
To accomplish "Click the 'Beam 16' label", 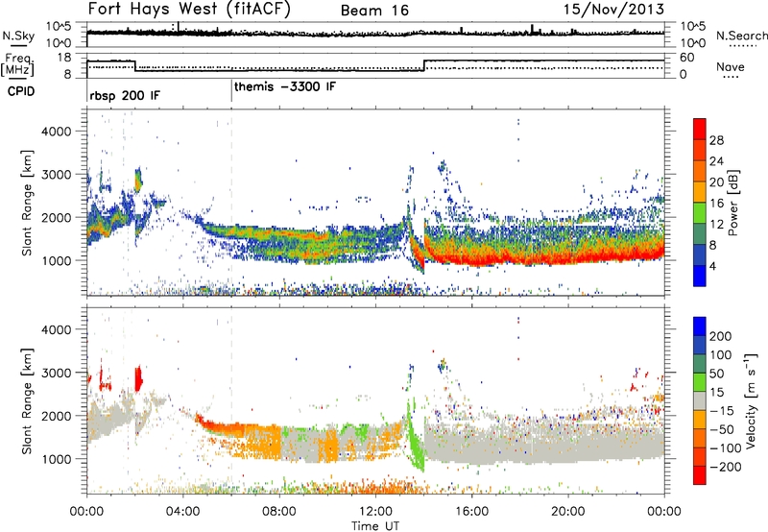I will tap(374, 11).
